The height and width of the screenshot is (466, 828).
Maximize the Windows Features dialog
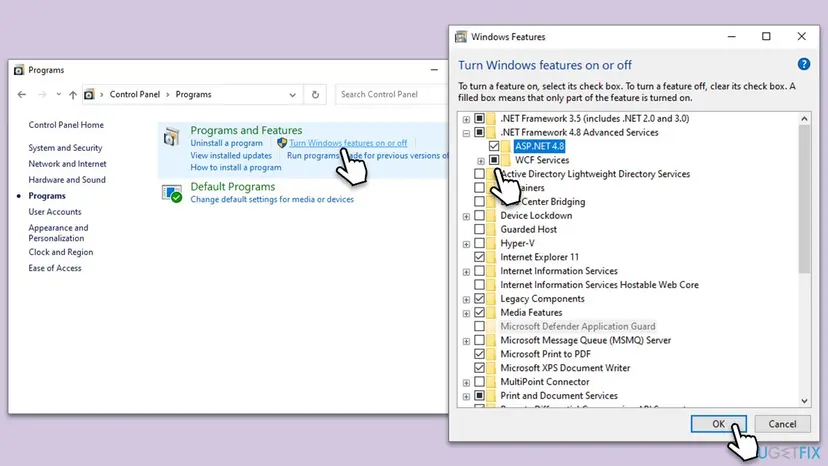(x=766, y=36)
